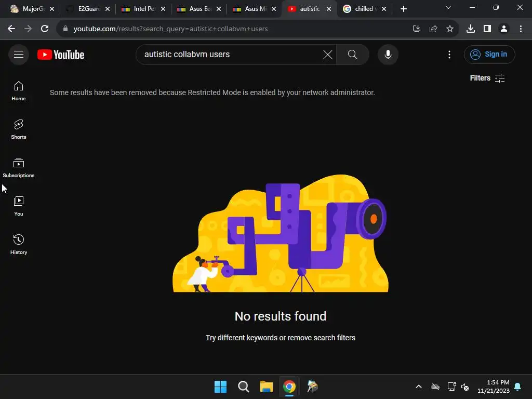This screenshot has height=399, width=532.
Task: Open the Chrome profile menu
Action: pyautogui.click(x=504, y=29)
